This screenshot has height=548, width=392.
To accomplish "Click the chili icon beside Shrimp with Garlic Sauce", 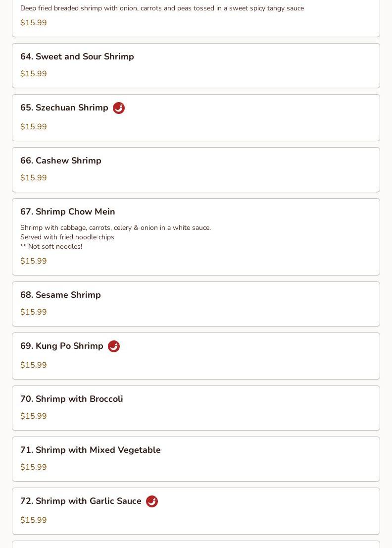I will (x=152, y=501).
